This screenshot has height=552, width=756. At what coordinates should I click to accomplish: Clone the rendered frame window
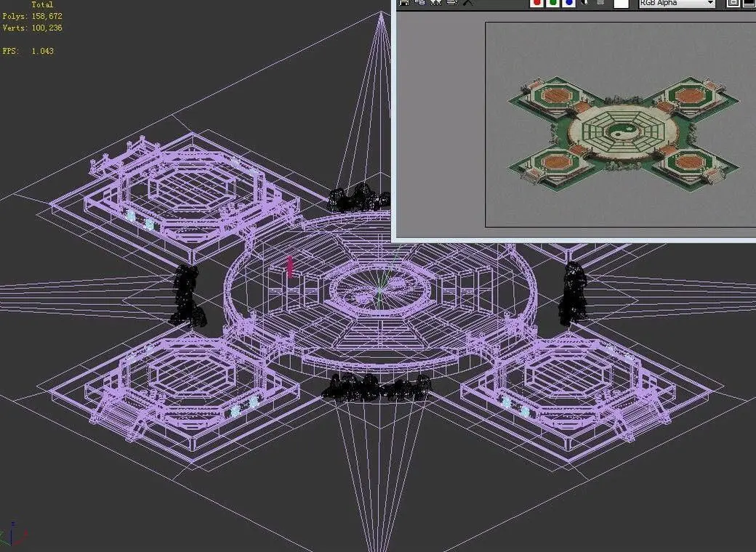tap(436, 2)
